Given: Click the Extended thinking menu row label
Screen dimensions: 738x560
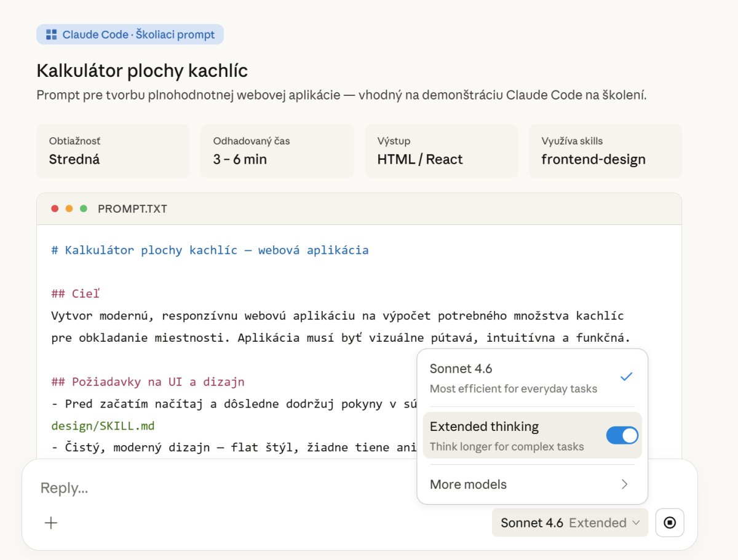Looking at the screenshot, I should point(484,427).
